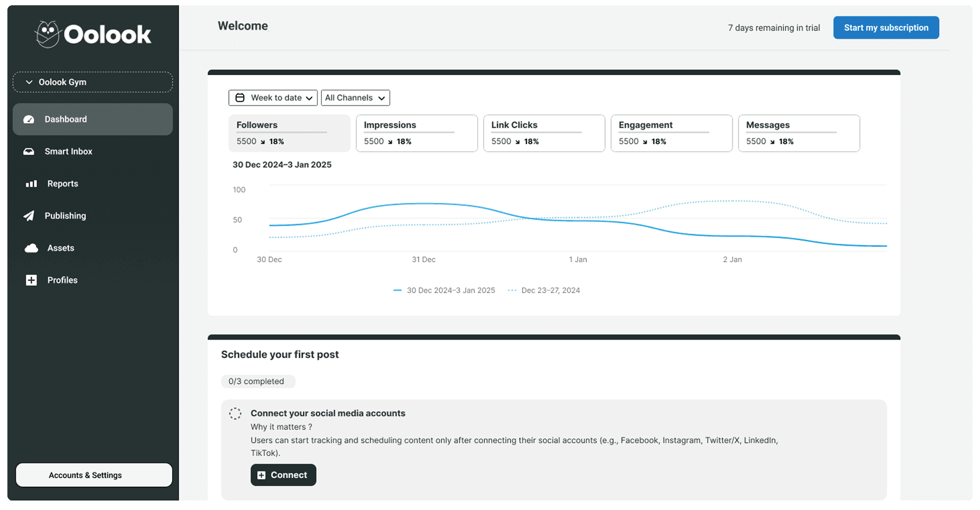Click Start my subscription button

[886, 27]
